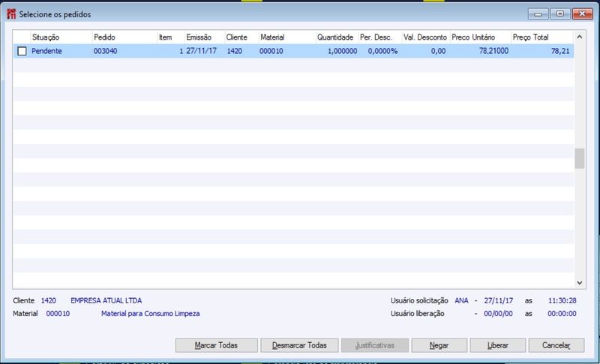Click 'Material para Consumo Limpeza' description

(151, 314)
